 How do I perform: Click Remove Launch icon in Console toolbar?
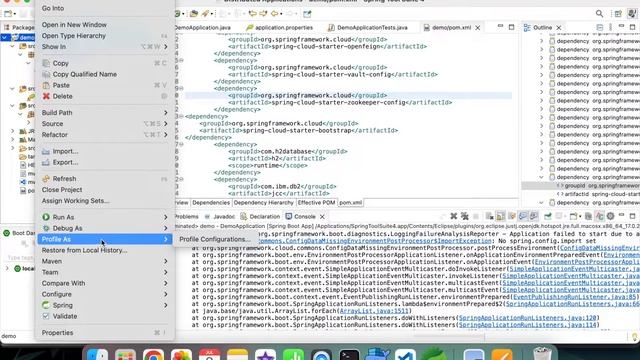[x=453, y=216]
